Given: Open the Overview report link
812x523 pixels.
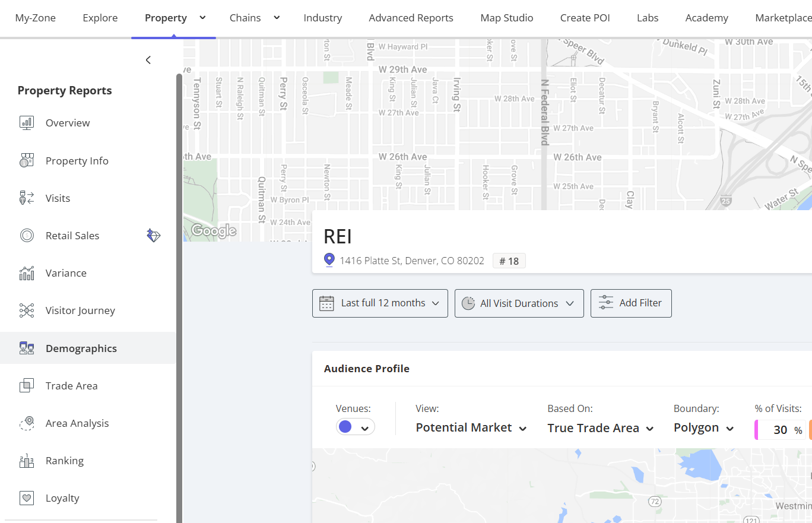Looking at the screenshot, I should point(68,123).
